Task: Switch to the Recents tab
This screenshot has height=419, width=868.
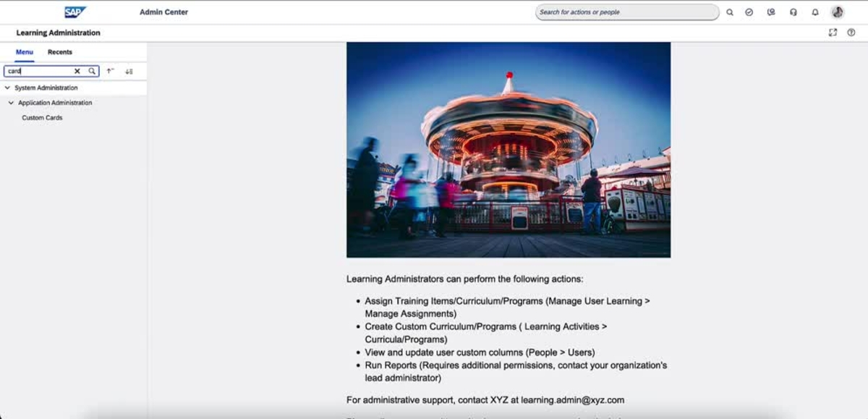Action: click(59, 51)
